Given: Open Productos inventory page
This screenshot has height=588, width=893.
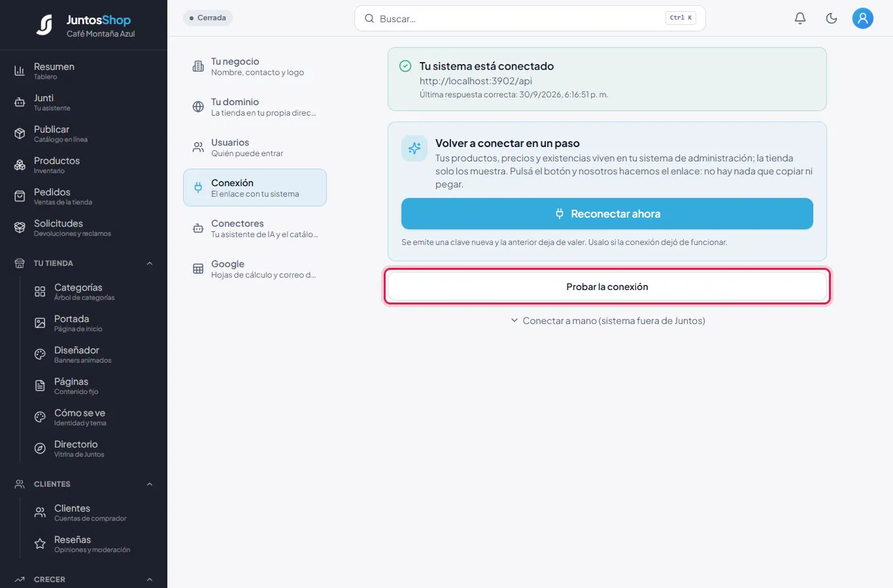Looking at the screenshot, I should (x=84, y=165).
